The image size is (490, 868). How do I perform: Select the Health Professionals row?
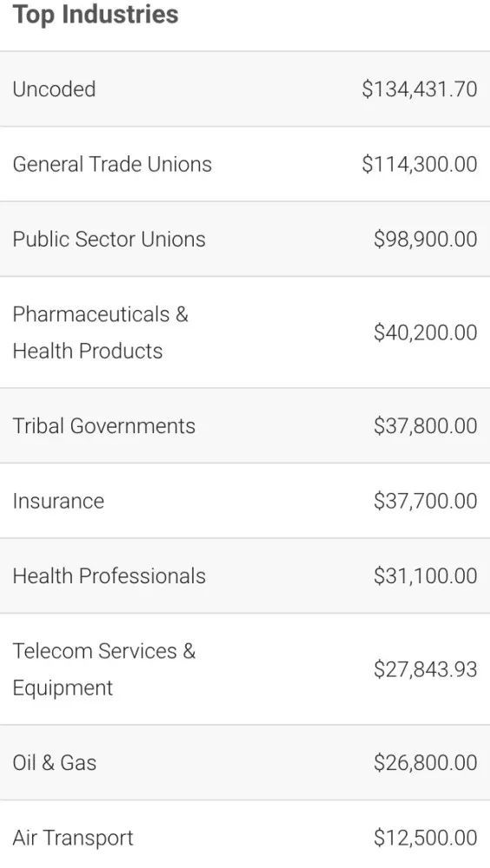click(245, 575)
